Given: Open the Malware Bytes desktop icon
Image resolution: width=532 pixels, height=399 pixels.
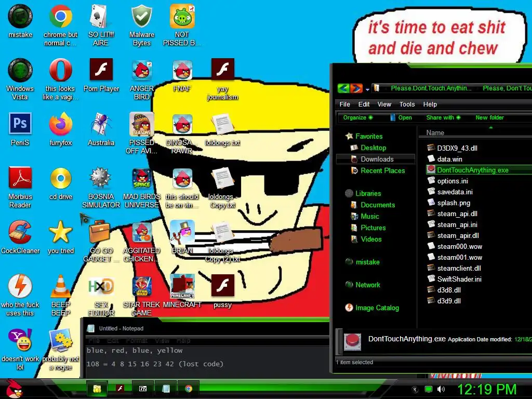Looking at the screenshot, I should click(x=141, y=25).
